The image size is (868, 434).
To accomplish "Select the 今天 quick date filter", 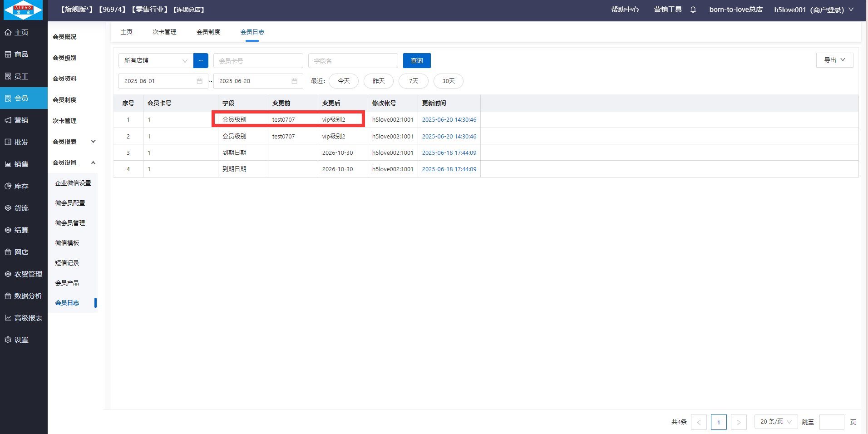I will pyautogui.click(x=344, y=81).
